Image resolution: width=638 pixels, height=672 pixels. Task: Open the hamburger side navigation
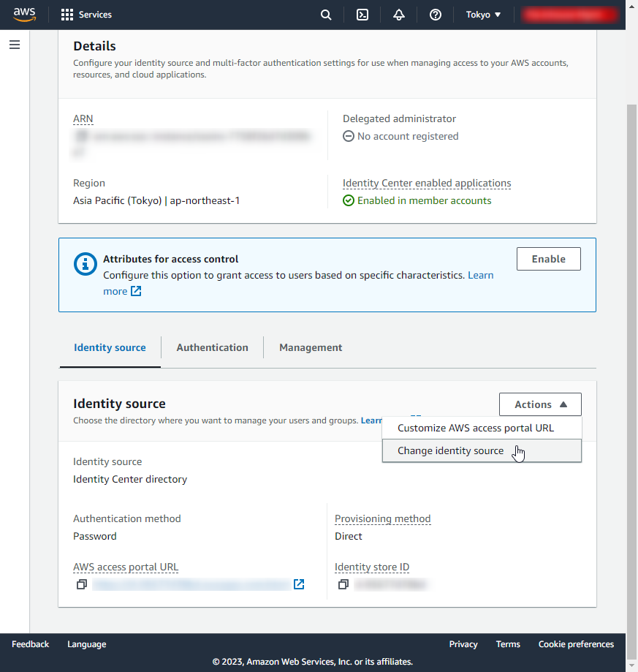15,45
